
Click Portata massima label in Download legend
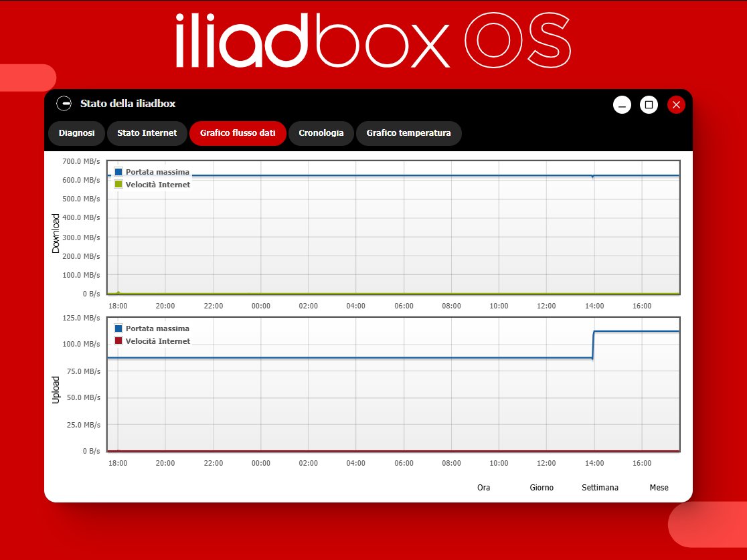(x=157, y=172)
